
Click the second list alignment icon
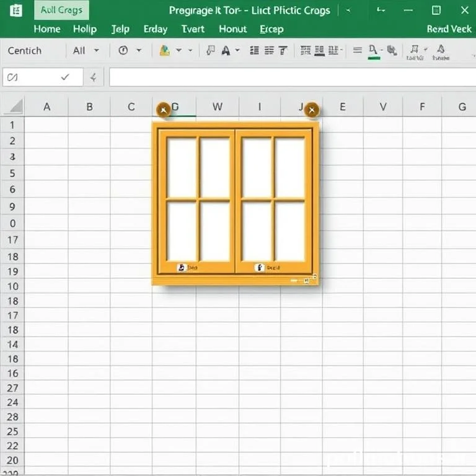(269, 50)
